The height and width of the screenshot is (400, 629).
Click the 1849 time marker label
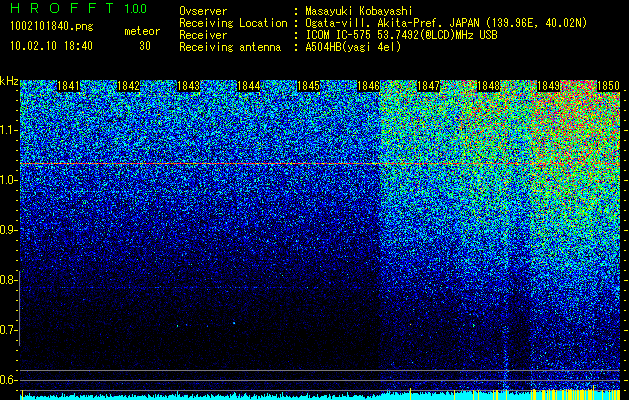(548, 86)
